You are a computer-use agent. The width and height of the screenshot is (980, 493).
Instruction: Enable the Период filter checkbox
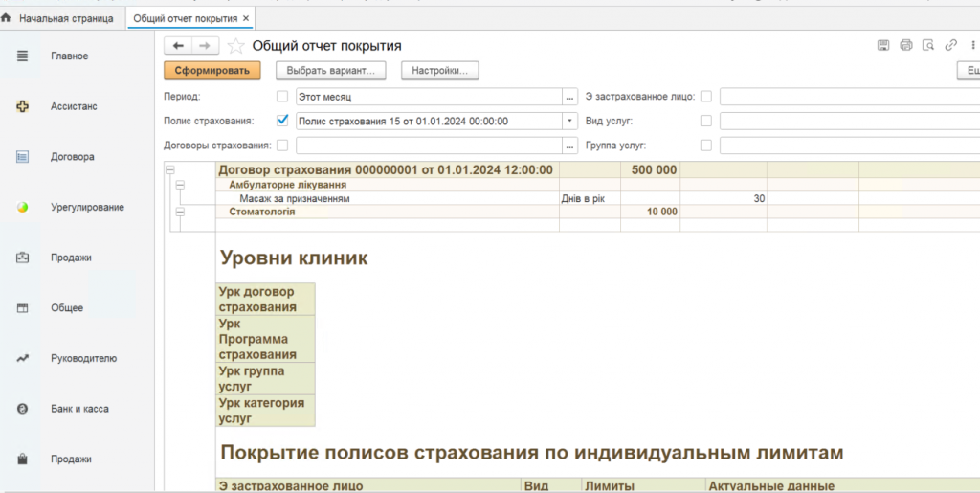click(x=281, y=97)
